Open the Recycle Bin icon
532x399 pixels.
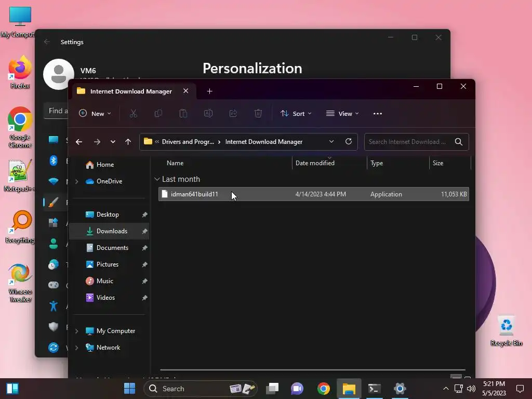[x=506, y=331]
